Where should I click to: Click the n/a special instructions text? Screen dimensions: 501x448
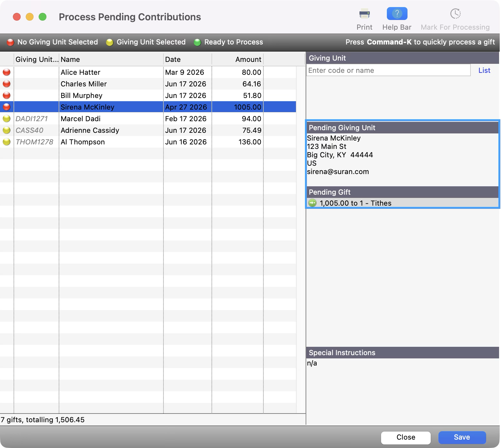(x=312, y=363)
